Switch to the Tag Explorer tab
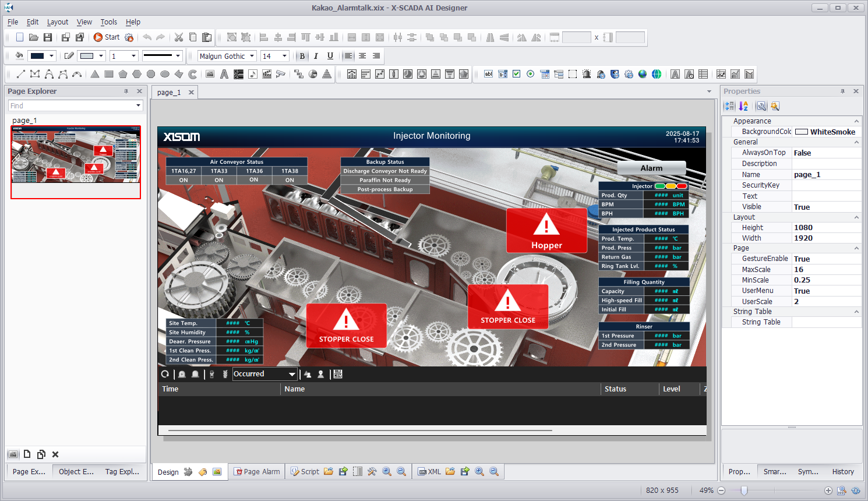 tap(122, 472)
